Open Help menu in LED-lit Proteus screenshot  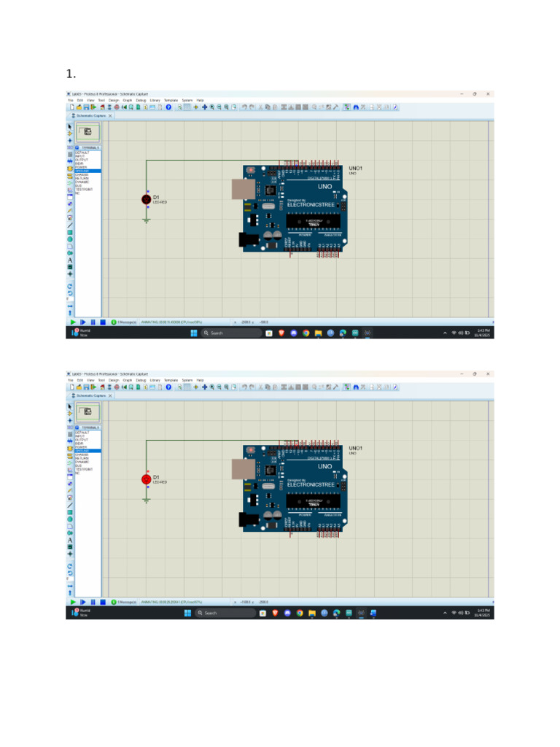[x=200, y=380]
